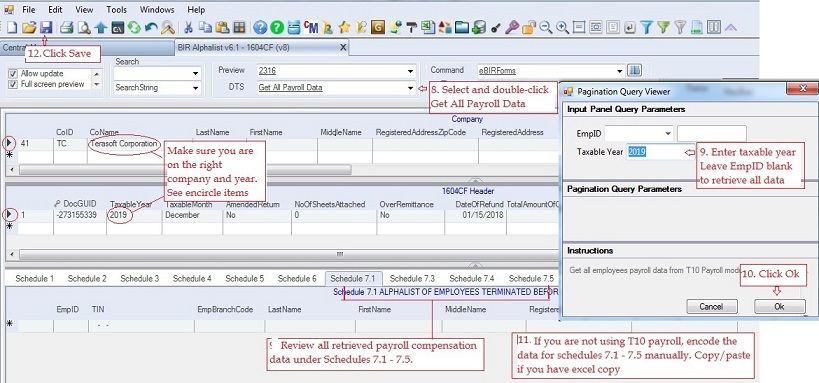Click the blue question mark Help icon

260,27
